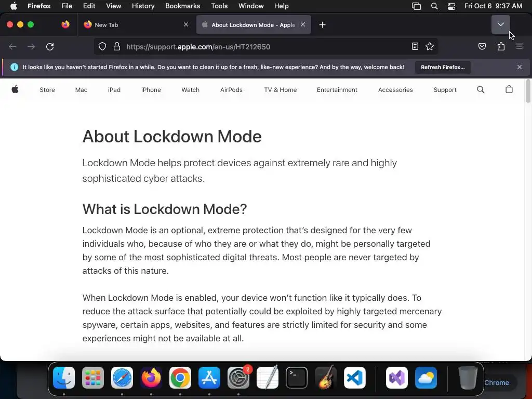Click the apple.com search magnifier icon
Screen dimensions: 532x399
(x=481, y=89)
